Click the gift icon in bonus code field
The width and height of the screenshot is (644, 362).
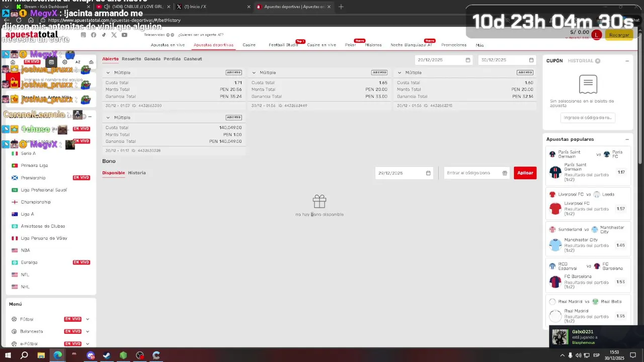[505, 173]
